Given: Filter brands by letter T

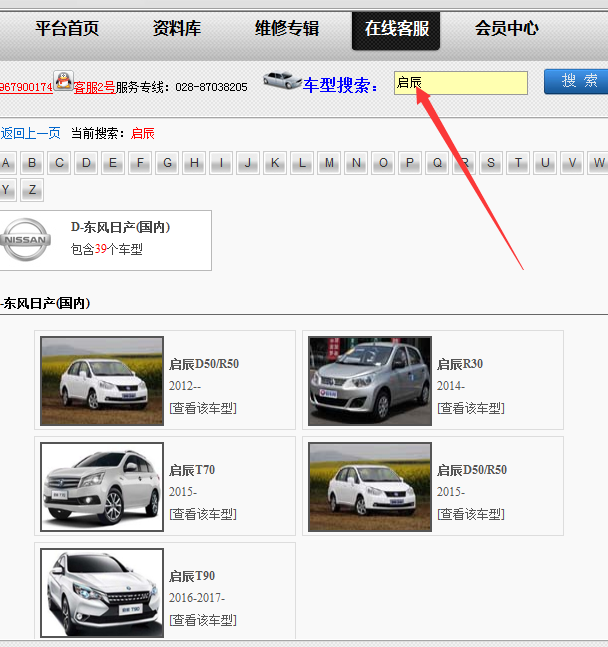Looking at the screenshot, I should [x=518, y=163].
